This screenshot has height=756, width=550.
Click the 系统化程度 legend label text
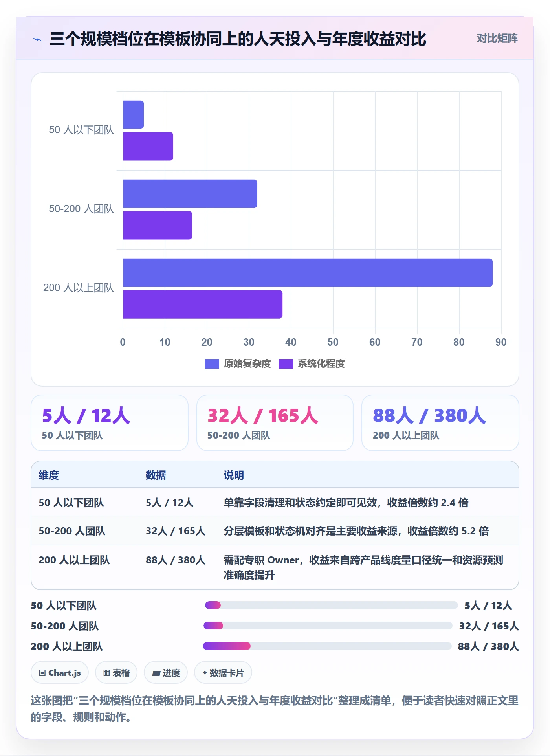tap(321, 364)
